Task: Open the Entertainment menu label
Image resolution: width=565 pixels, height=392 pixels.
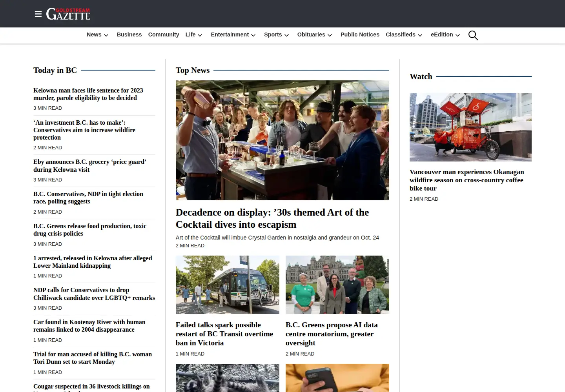Action: [x=230, y=34]
